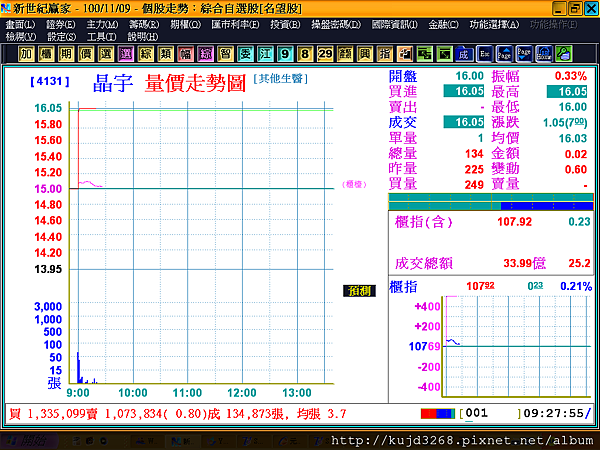The width and height of the screenshot is (600, 450).
Task: Open the 匯市利率(F) menu
Action: [x=235, y=25]
